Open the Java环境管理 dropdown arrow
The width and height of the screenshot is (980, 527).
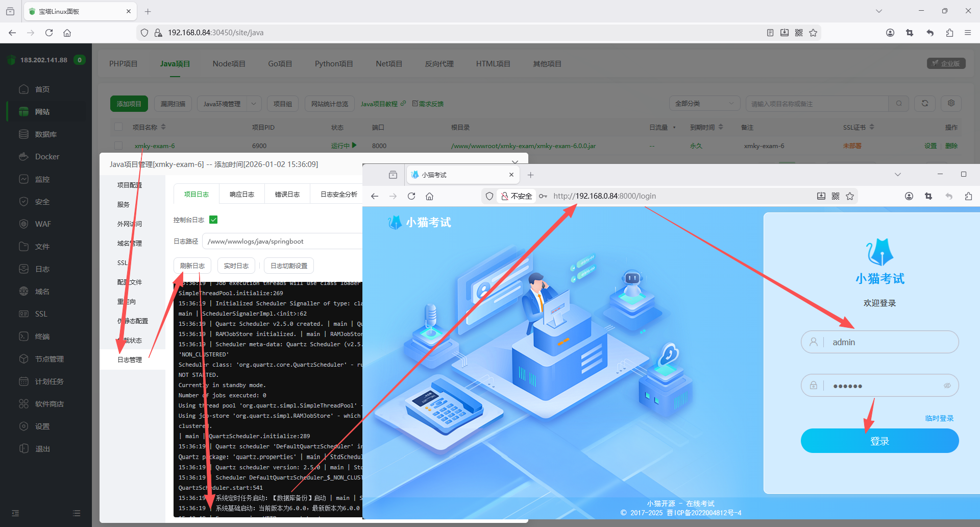pos(254,104)
